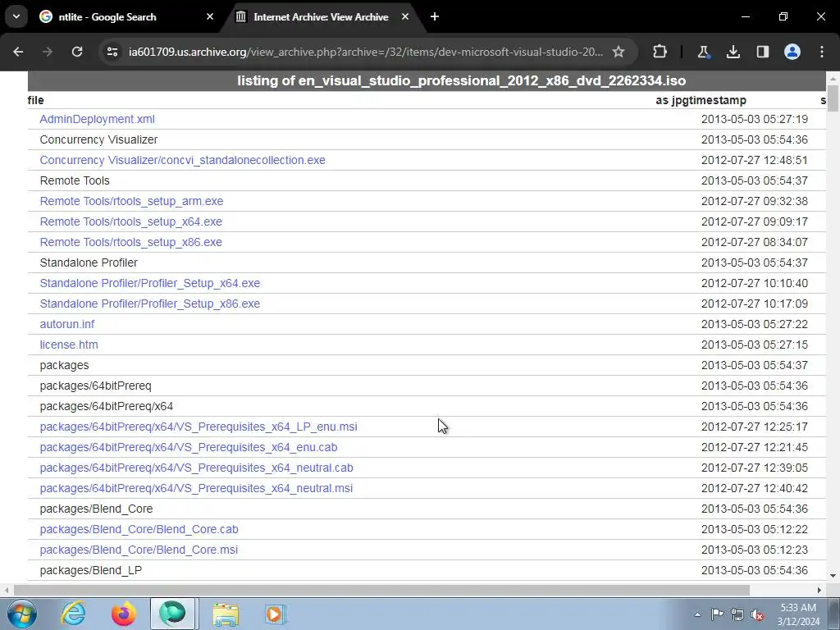Viewport: 840px width, 630px height.
Task: Open the tab search dropdown chevron
Action: click(x=16, y=16)
